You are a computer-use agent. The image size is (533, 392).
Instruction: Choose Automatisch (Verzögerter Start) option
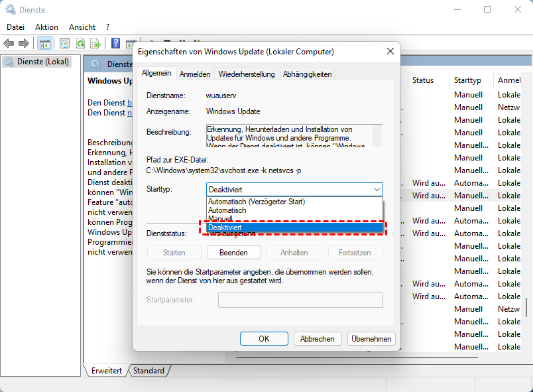[294, 202]
